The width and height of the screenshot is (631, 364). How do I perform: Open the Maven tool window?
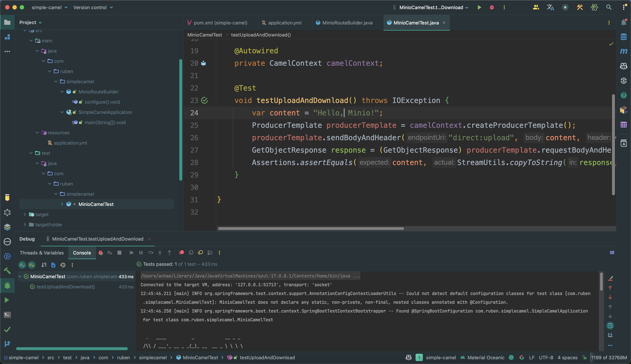(x=624, y=51)
